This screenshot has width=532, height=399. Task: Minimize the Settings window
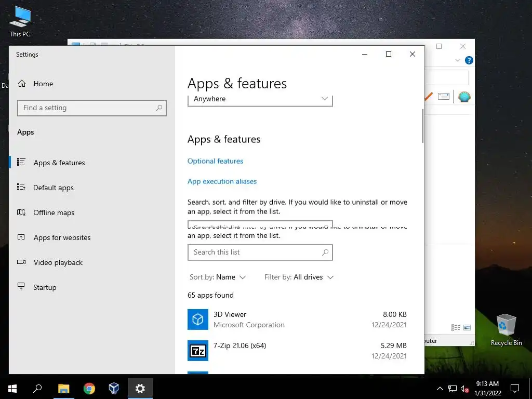click(x=365, y=54)
